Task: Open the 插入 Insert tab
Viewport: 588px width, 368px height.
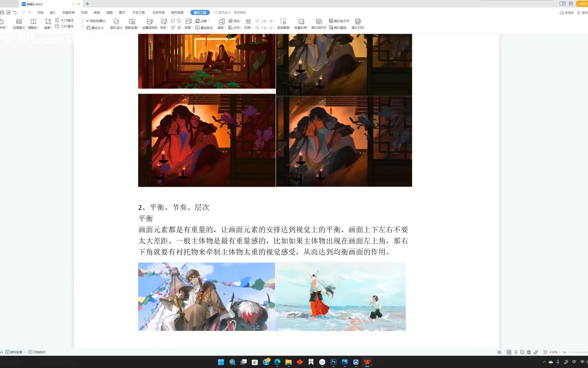Action: coord(53,13)
